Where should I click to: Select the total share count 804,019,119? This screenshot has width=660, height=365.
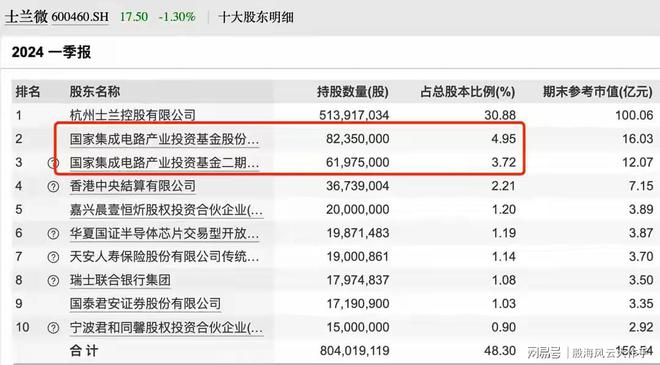coord(354,351)
